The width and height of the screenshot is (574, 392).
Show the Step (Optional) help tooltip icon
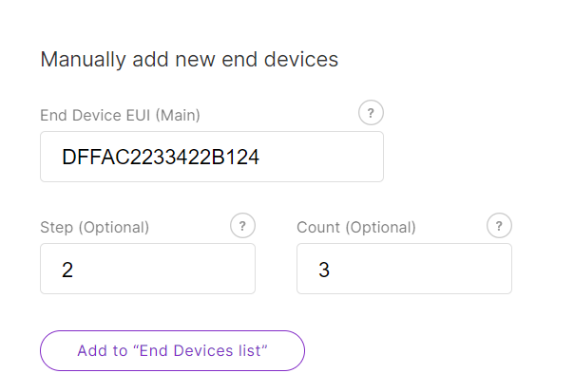242,226
